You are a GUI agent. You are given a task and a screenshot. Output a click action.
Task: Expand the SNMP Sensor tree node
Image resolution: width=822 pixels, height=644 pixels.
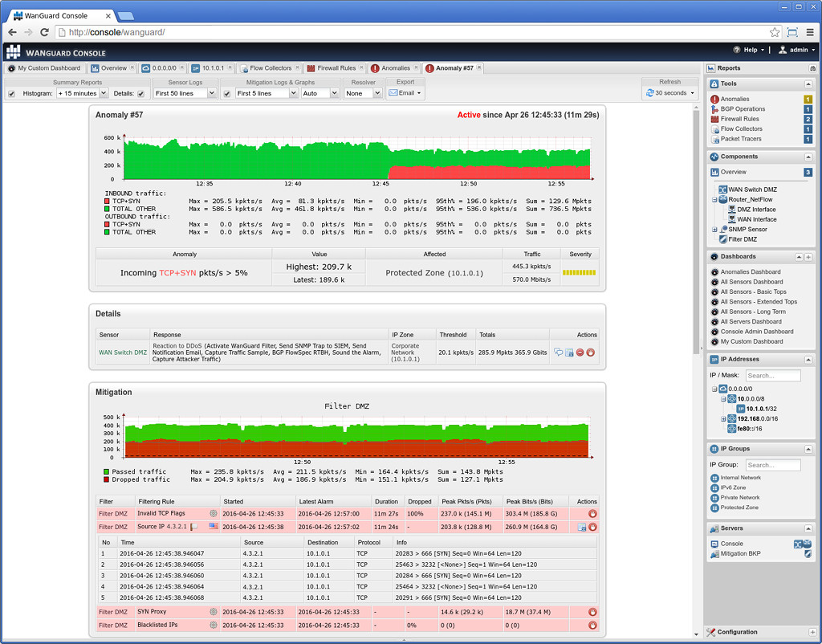714,230
